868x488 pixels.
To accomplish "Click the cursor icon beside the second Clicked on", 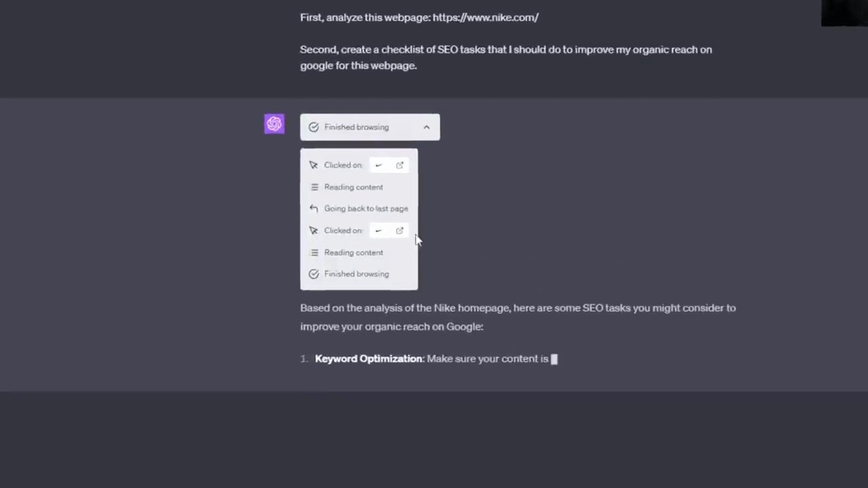I will click(x=313, y=230).
